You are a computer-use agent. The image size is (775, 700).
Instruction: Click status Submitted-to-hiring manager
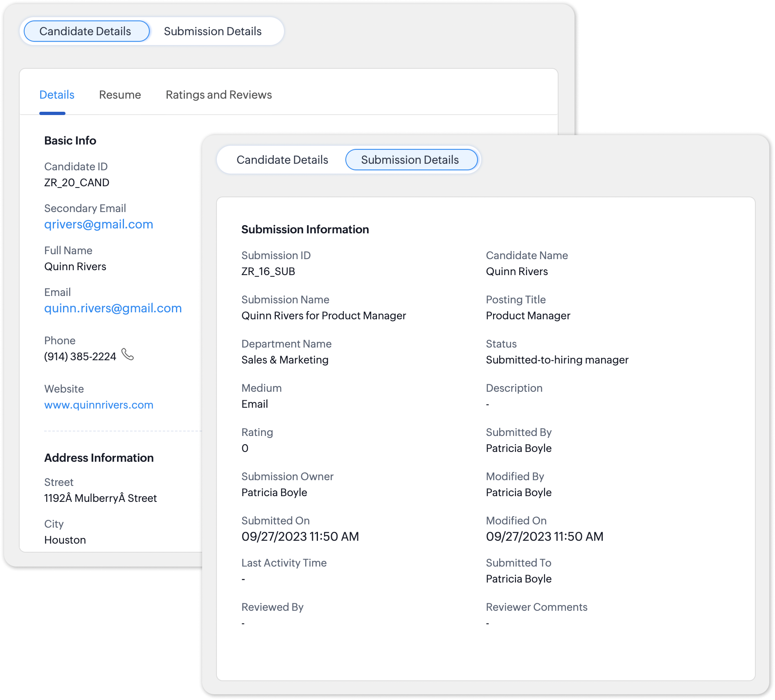click(x=557, y=360)
